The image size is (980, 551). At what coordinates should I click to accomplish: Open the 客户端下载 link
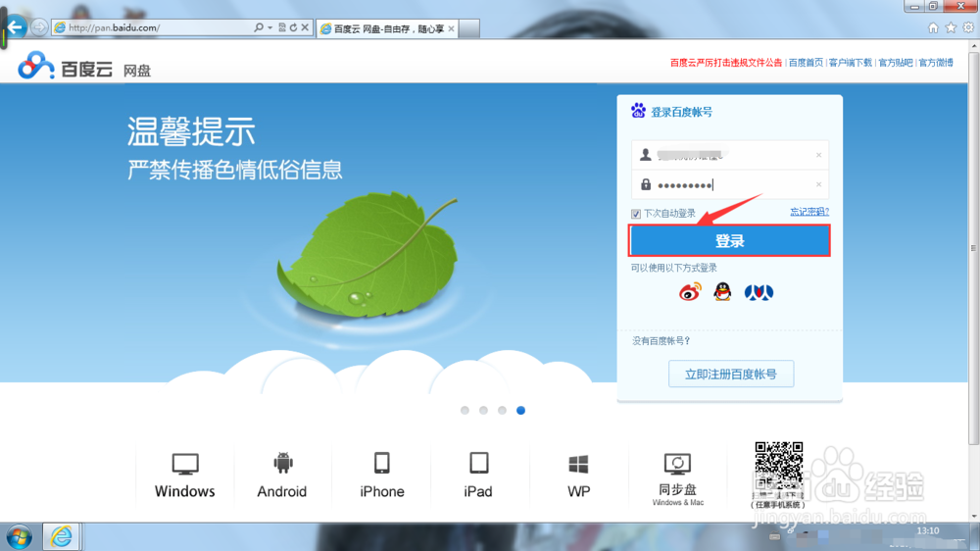(x=850, y=63)
